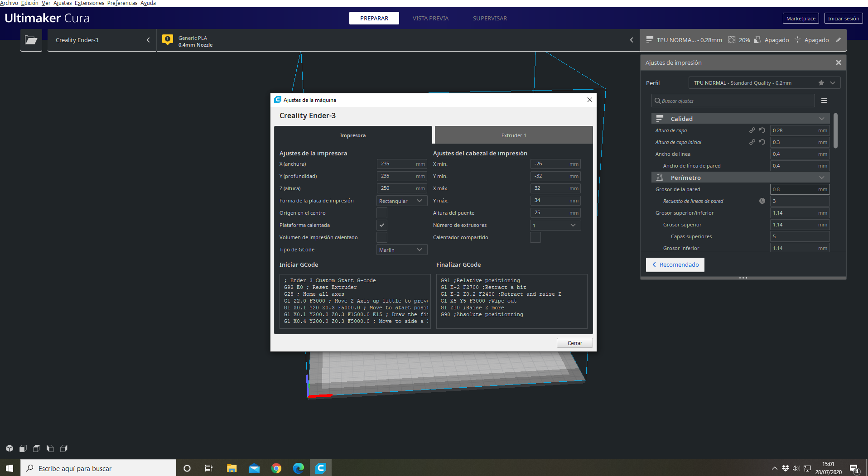Image resolution: width=868 pixels, height=476 pixels.
Task: Click the Recomendado button
Action: click(x=675, y=264)
